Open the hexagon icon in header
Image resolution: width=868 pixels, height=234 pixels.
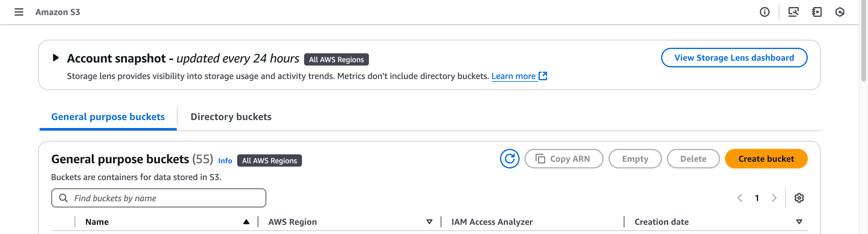(839, 12)
